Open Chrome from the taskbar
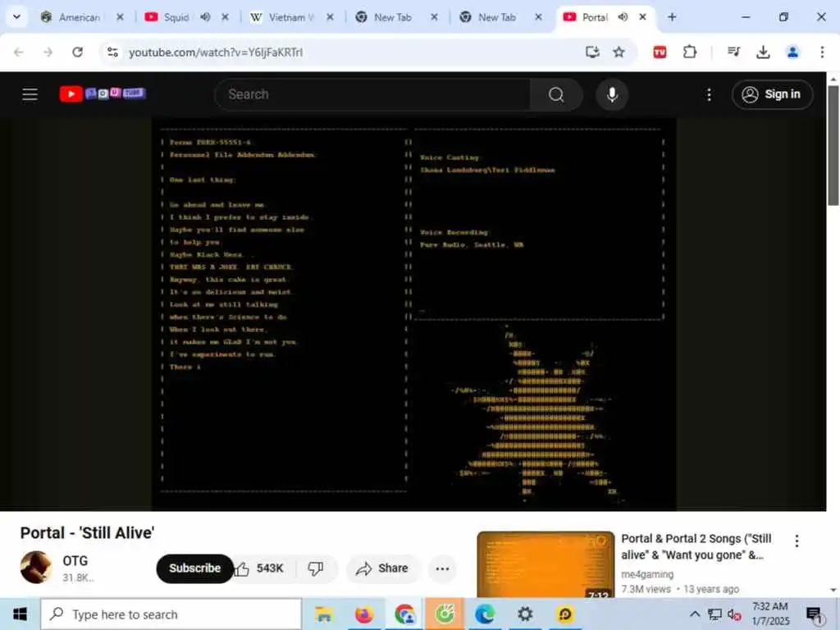Image resolution: width=840 pixels, height=630 pixels. pyautogui.click(x=404, y=614)
